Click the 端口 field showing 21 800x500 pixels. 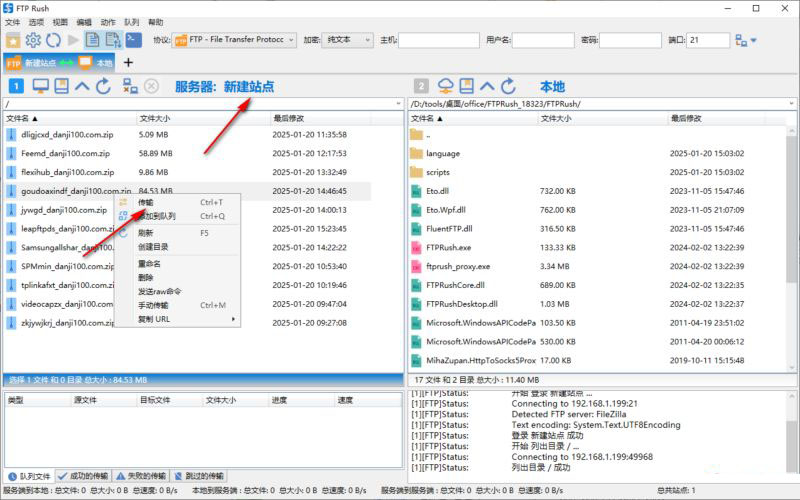coord(709,40)
